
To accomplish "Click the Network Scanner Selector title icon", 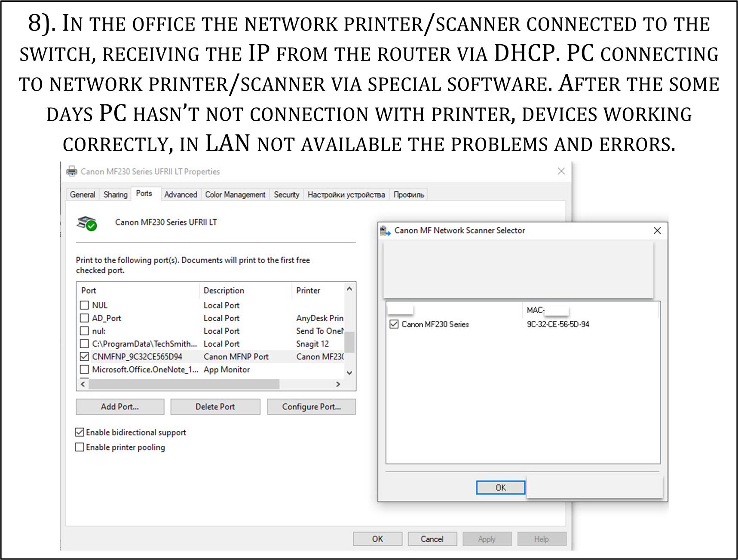I will (x=385, y=231).
